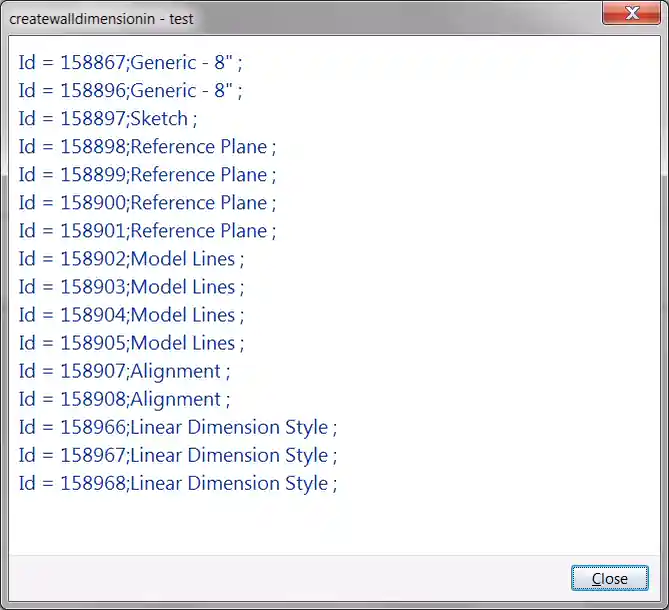Click the line with Id 158867 Generic - 8"

[x=130, y=62]
